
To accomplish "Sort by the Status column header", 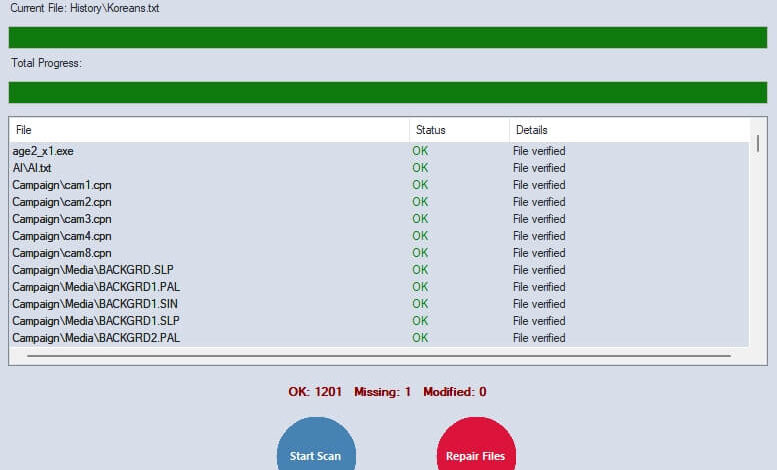I will pos(459,130).
